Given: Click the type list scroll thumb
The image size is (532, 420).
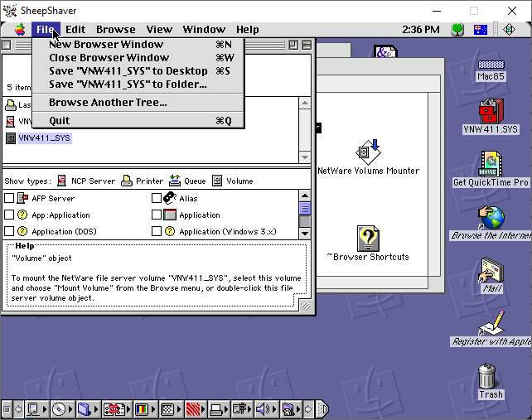Looking at the screenshot, I should [x=305, y=209].
